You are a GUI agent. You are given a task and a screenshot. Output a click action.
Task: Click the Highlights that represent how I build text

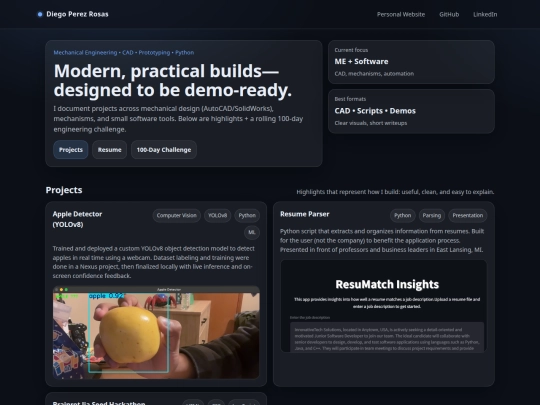pyautogui.click(x=395, y=192)
